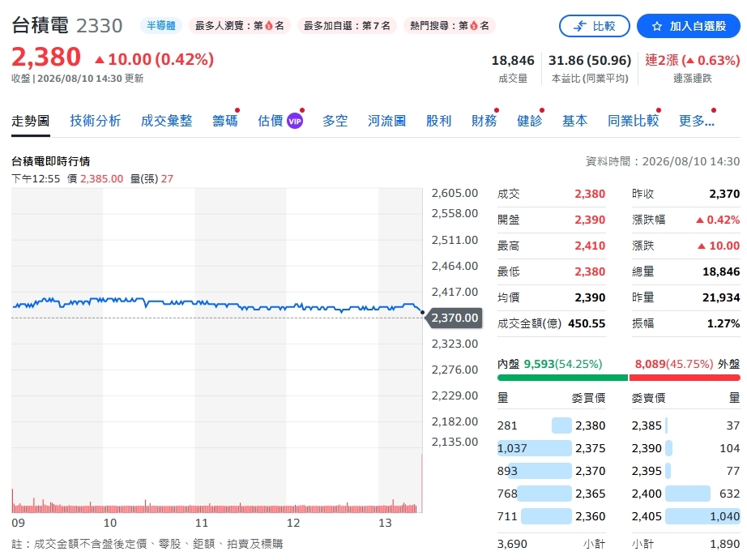Add stock via 加入自選股 button
This screenshot has height=560, width=747.
689,26
